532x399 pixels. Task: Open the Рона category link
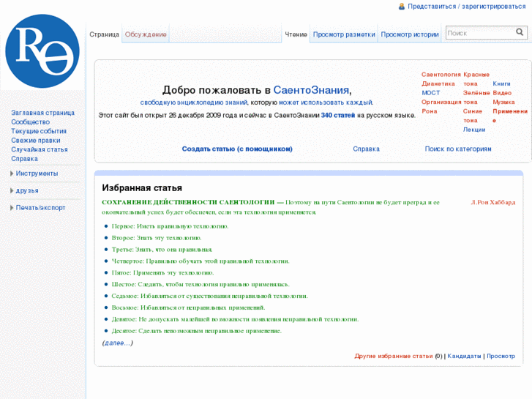pos(430,111)
